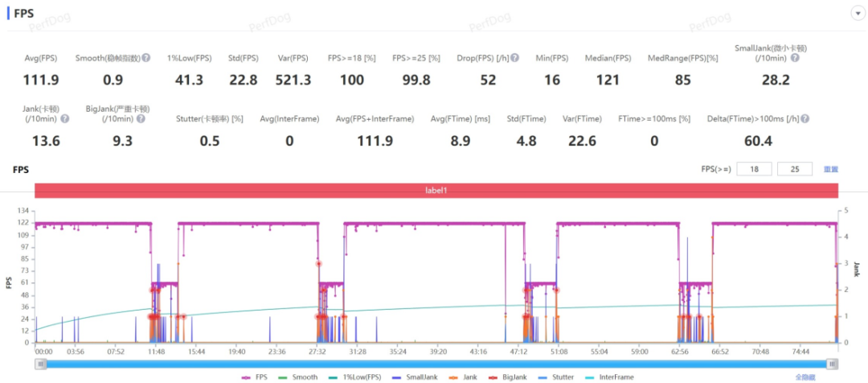The width and height of the screenshot is (868, 383).
Task: Click FPS>=18 [%] value 100
Action: [x=351, y=80]
